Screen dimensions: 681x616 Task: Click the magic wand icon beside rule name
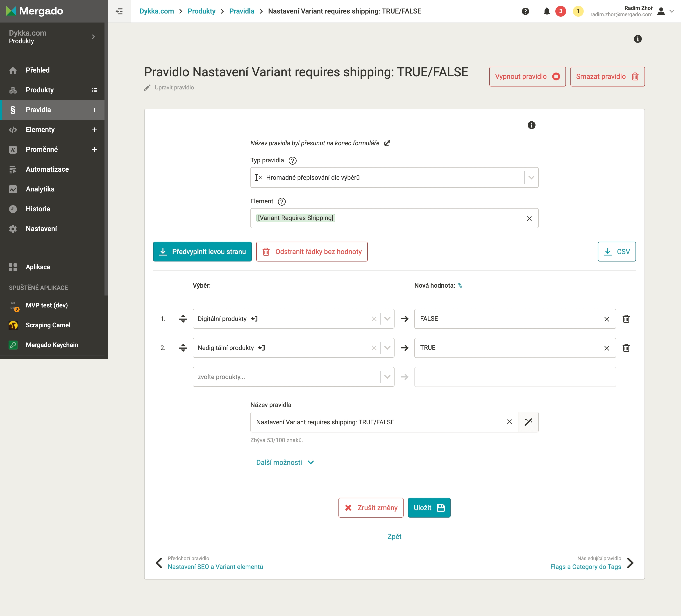coord(528,422)
